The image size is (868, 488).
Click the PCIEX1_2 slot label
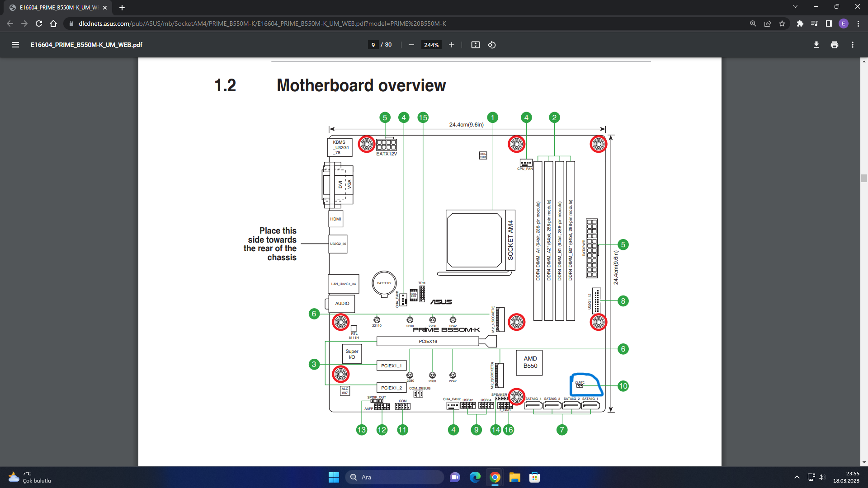[391, 388]
